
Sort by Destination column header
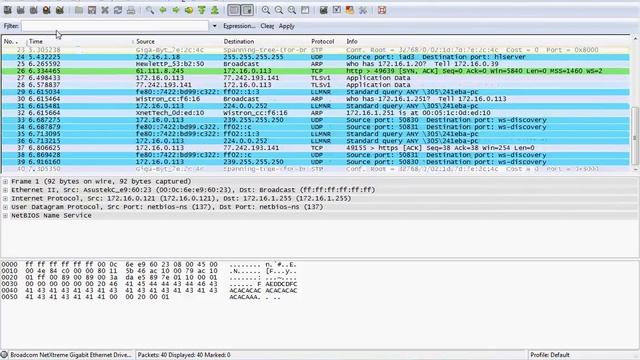point(265,41)
